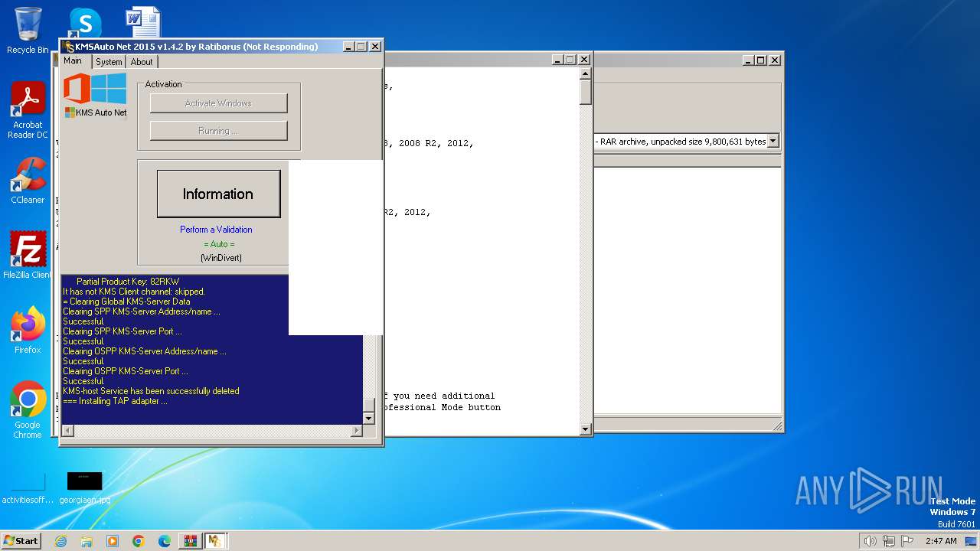
Task: Select the 'Partial Product Key: 82RKW' line
Action: 128,282
